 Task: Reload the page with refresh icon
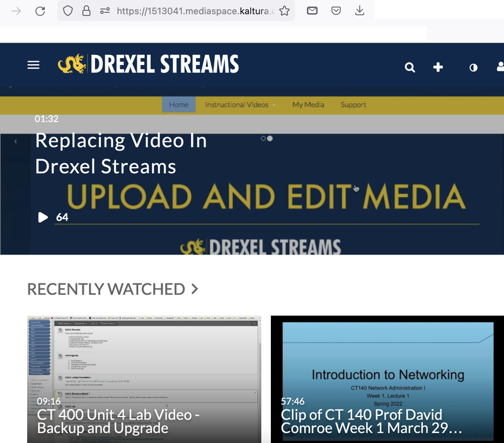(x=40, y=11)
